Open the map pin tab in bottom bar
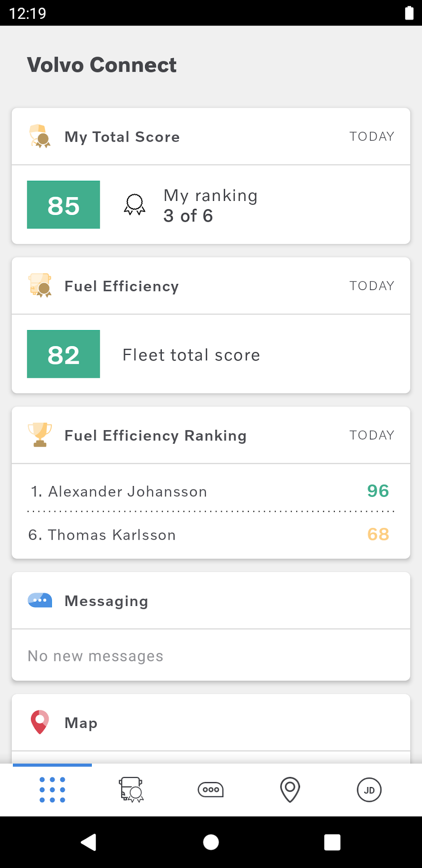422x868 pixels. 290,790
